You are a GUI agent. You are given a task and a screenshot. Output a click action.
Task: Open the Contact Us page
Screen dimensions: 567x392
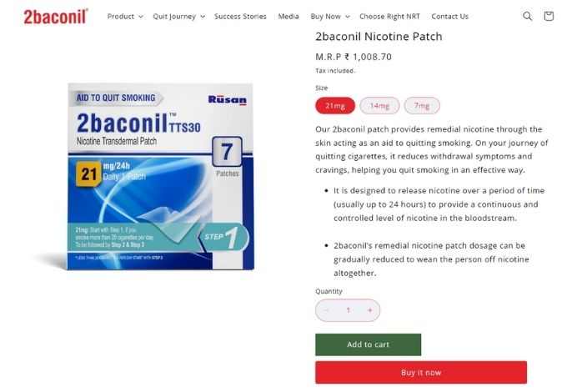tap(449, 17)
